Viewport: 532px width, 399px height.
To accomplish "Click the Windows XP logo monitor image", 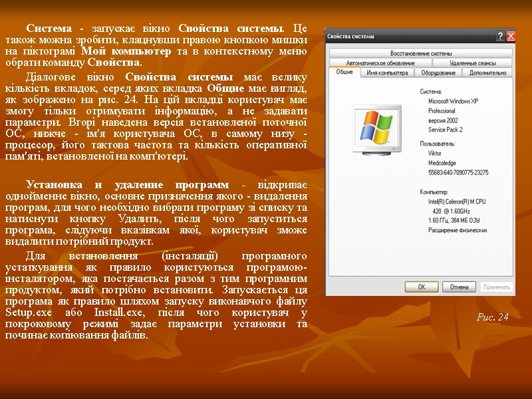I will 377,130.
